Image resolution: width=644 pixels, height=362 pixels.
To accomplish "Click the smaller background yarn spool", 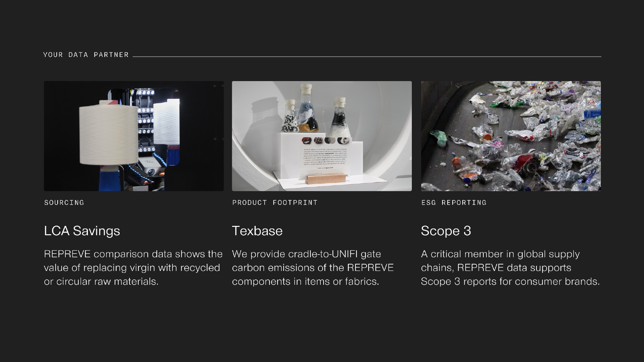I will (167, 122).
